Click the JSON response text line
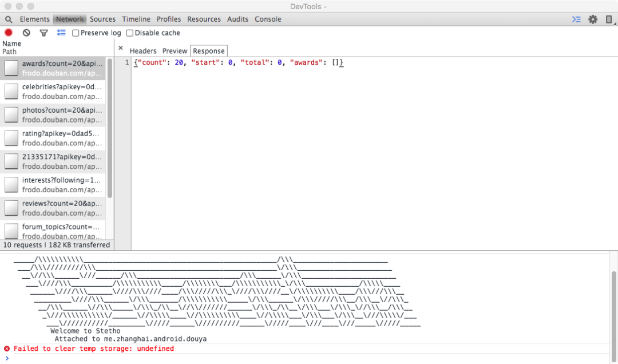618x364 pixels. [x=239, y=63]
